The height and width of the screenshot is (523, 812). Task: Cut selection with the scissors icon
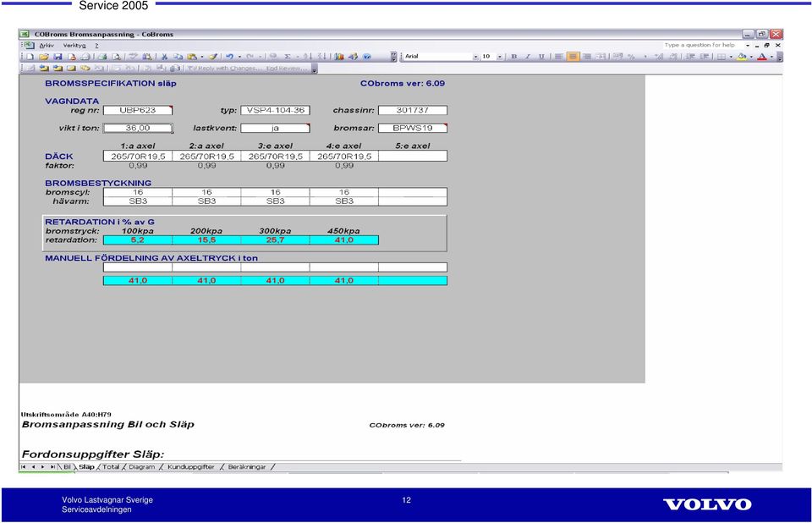pos(164,57)
